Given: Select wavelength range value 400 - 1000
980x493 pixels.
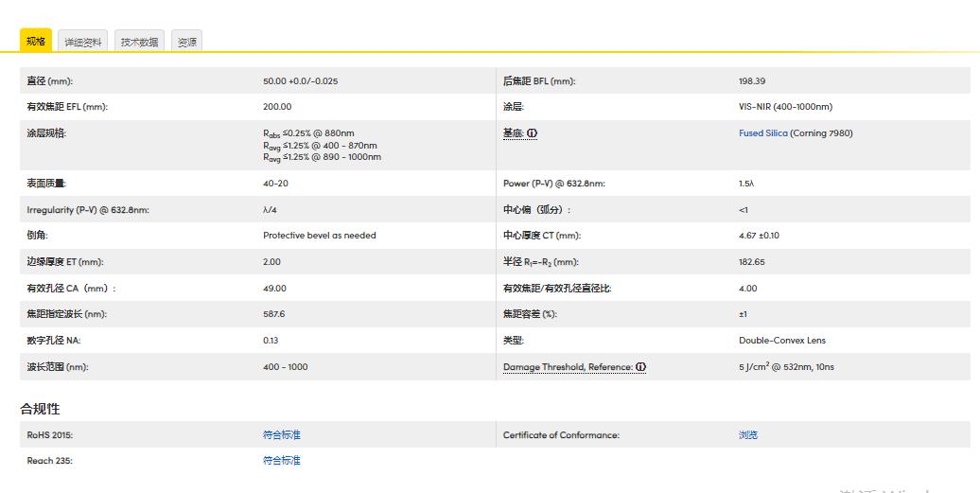Looking at the screenshot, I should [286, 367].
